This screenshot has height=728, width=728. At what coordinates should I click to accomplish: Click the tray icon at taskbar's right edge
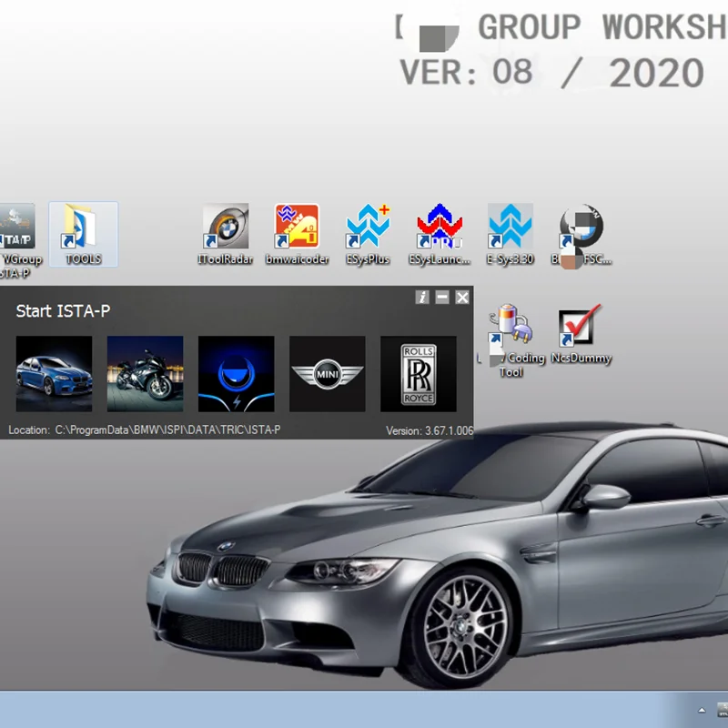pos(723,710)
